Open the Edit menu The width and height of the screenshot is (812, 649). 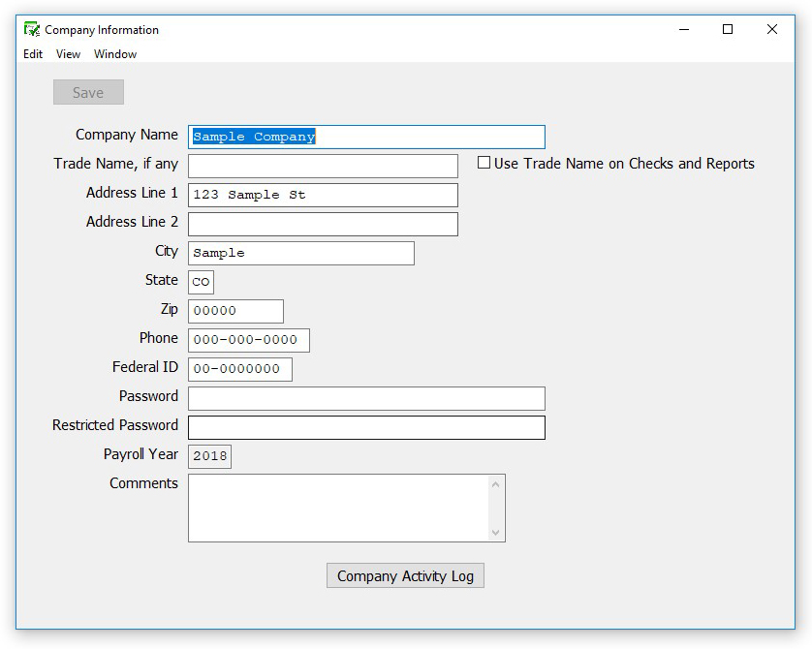pyautogui.click(x=32, y=54)
